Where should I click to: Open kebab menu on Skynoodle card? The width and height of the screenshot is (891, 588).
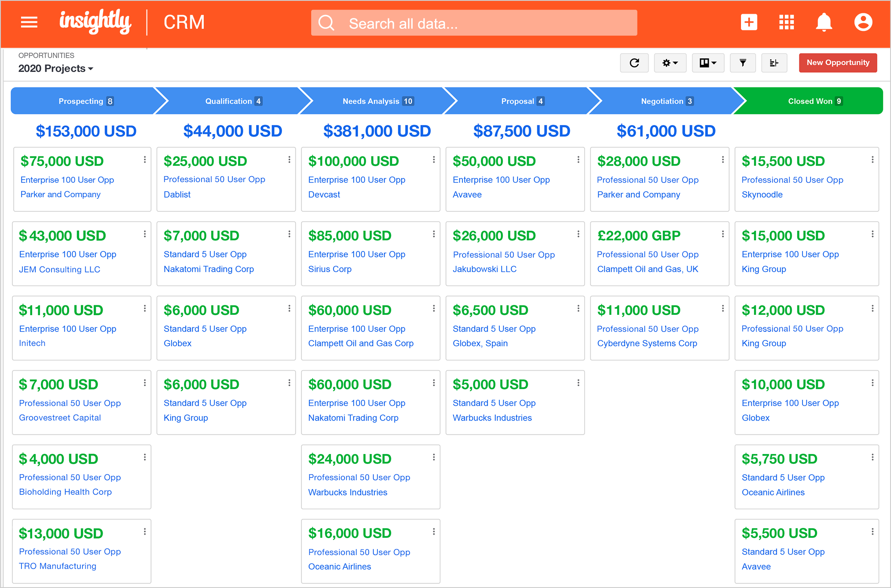point(873,160)
